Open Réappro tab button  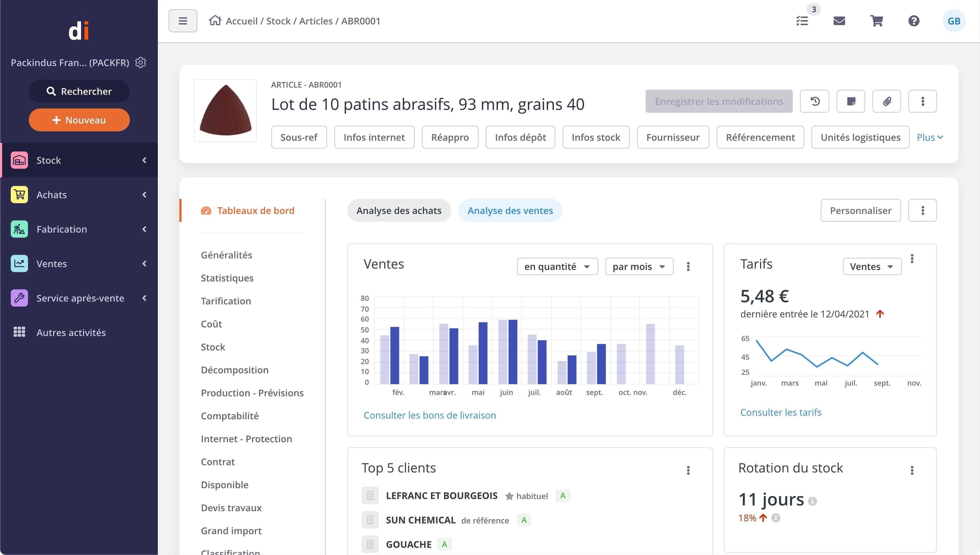pyautogui.click(x=450, y=137)
